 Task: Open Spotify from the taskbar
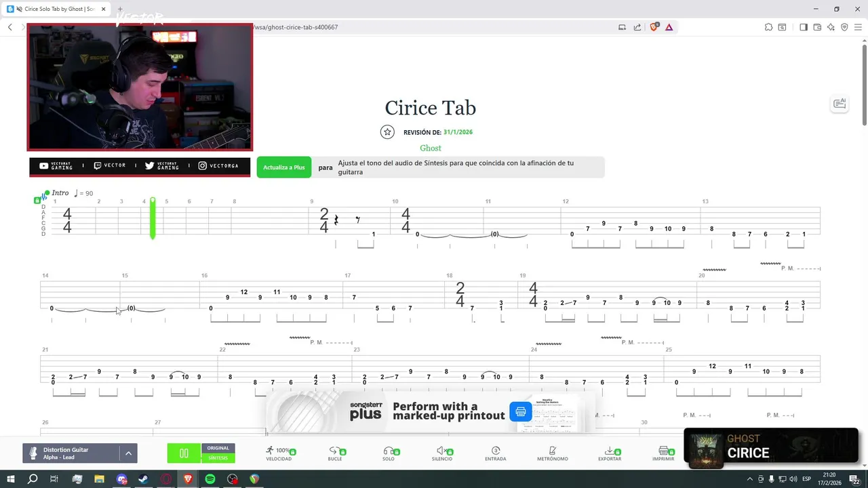click(210, 479)
